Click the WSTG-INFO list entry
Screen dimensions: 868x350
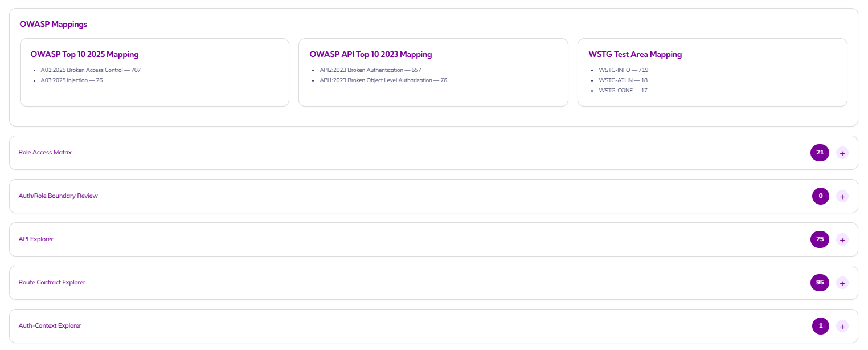click(623, 70)
